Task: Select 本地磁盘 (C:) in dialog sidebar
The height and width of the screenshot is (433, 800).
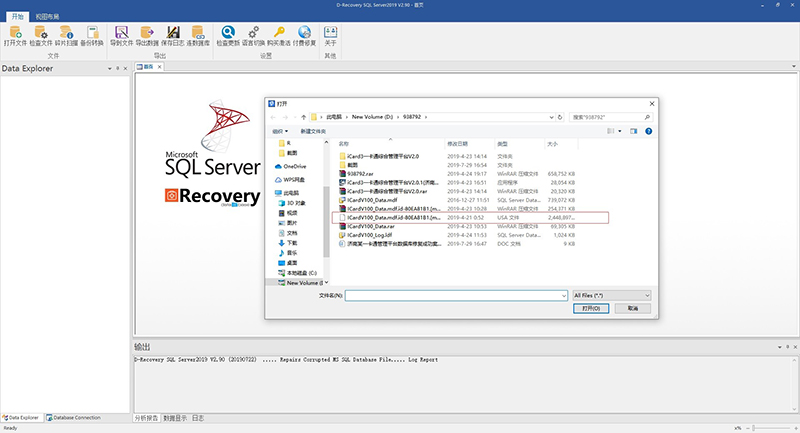Action: [297, 273]
